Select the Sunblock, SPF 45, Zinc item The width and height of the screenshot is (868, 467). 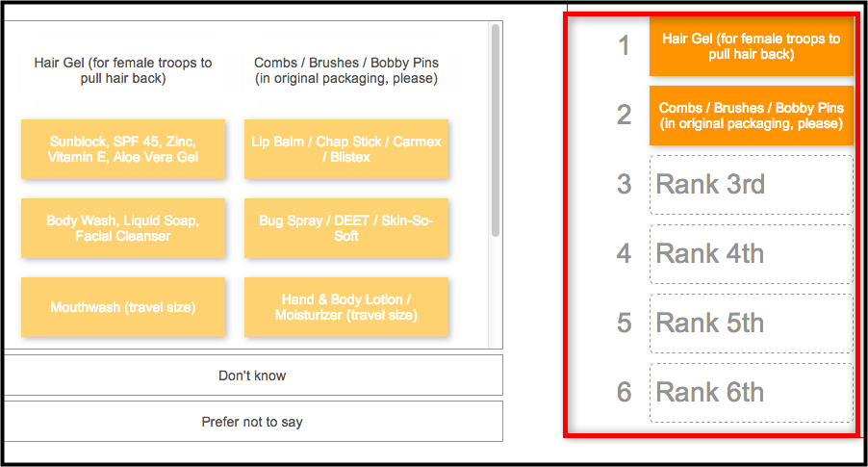123,149
